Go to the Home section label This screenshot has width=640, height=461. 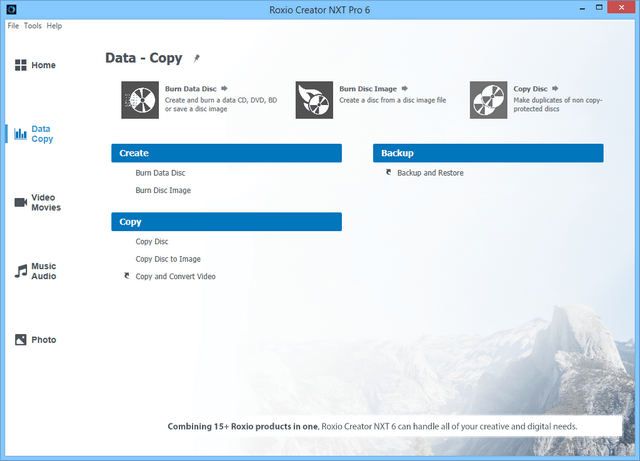[43, 65]
